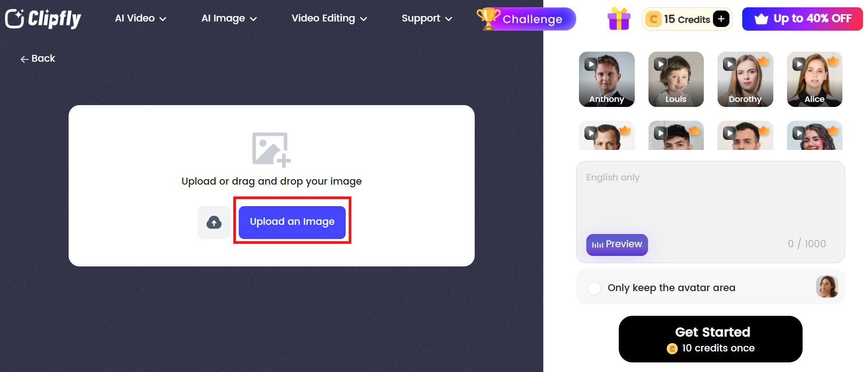
Task: Open the AI Video dropdown menu
Action: coord(140,18)
